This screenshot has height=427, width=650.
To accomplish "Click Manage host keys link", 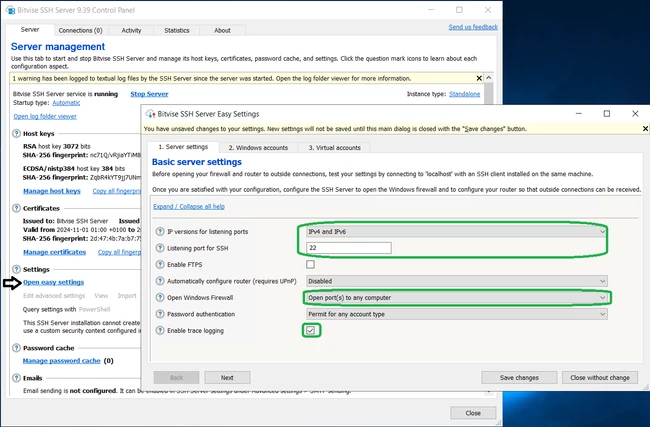I will (52, 191).
